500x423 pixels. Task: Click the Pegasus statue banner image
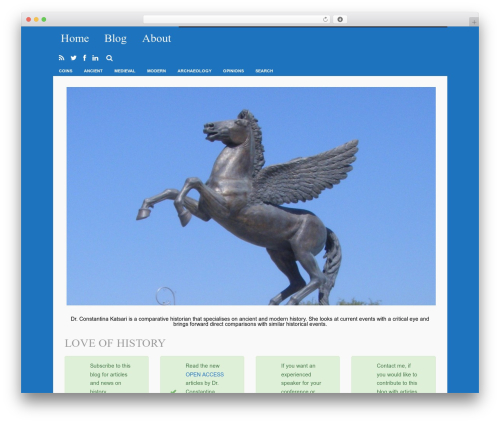[x=251, y=196]
